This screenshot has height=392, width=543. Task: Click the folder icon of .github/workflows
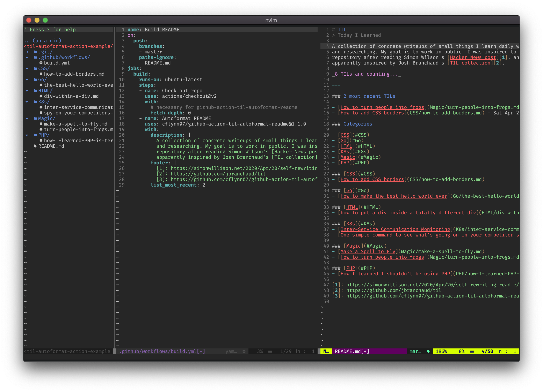[x=35, y=57]
